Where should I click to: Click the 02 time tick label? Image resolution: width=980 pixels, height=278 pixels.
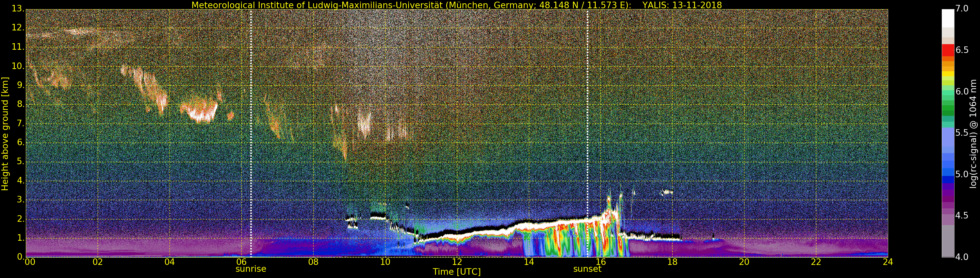98,262
